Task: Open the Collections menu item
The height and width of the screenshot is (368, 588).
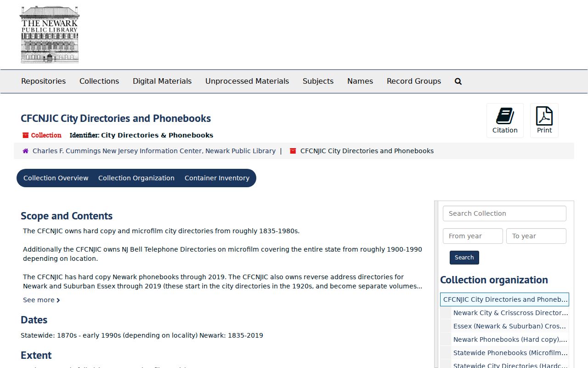Action: (99, 81)
